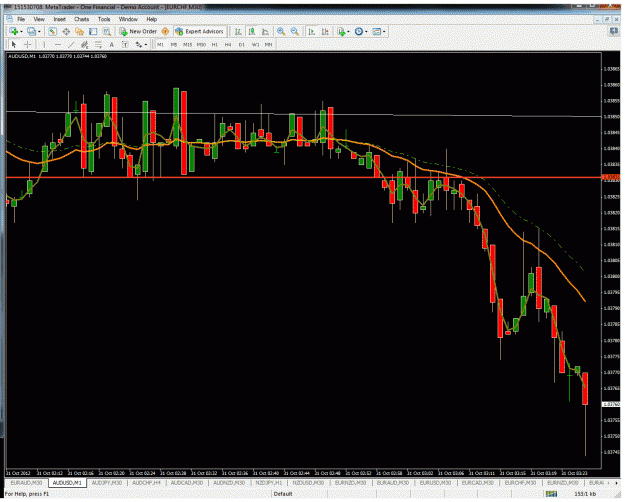Open the Periods clock dropdown arrow
The image size is (625, 502).
(366, 31)
